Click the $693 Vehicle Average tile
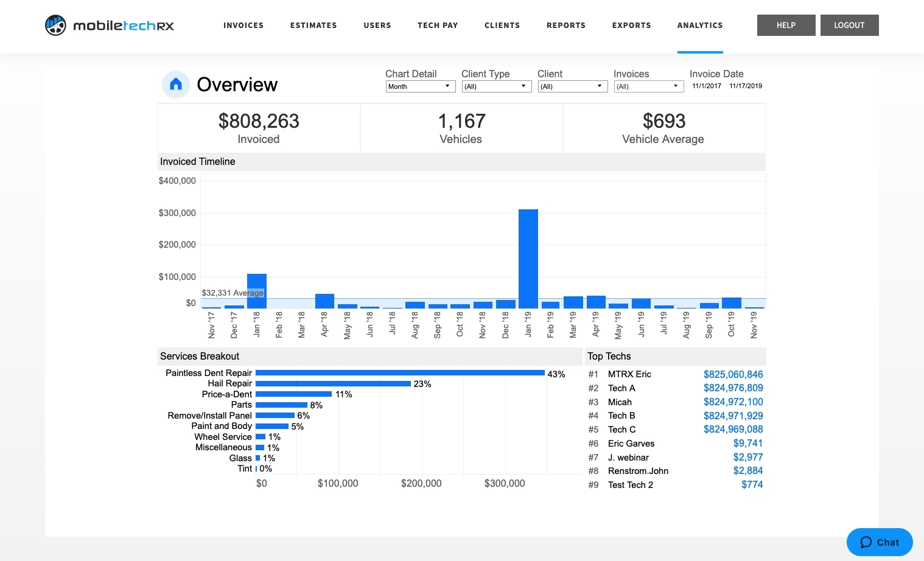924x561 pixels. (663, 128)
